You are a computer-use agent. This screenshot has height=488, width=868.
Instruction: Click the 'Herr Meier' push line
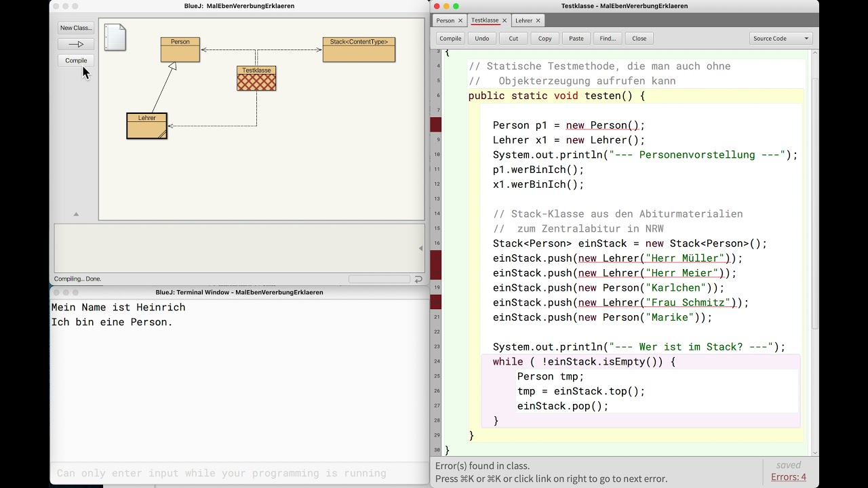tap(614, 273)
